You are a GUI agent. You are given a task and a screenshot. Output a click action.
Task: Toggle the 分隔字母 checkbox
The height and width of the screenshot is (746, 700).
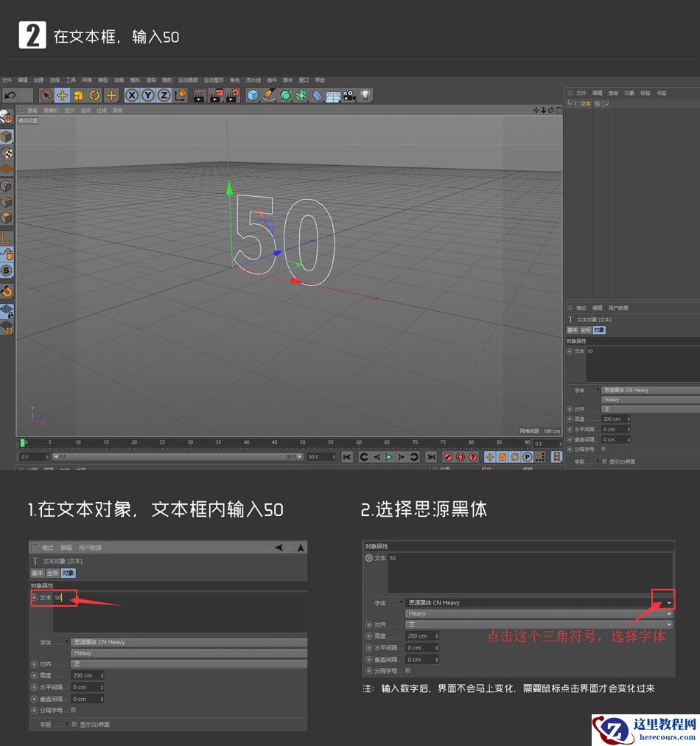click(x=603, y=449)
